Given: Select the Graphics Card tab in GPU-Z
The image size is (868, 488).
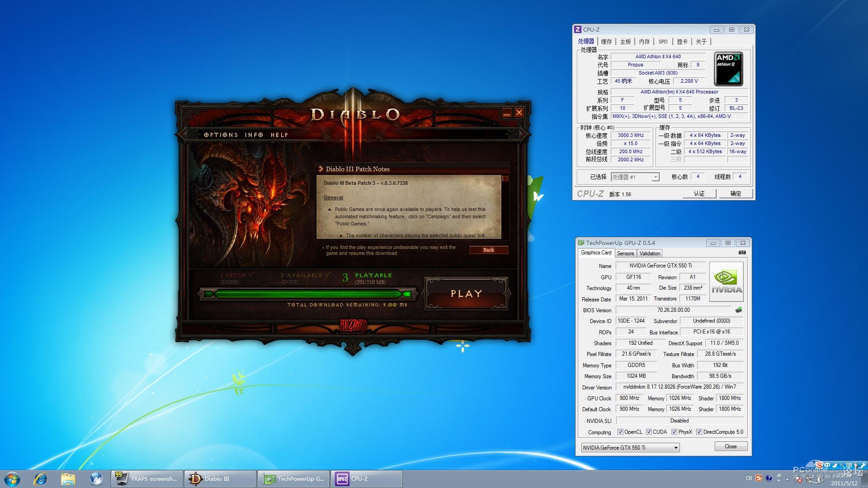Looking at the screenshot, I should pyautogui.click(x=596, y=253).
